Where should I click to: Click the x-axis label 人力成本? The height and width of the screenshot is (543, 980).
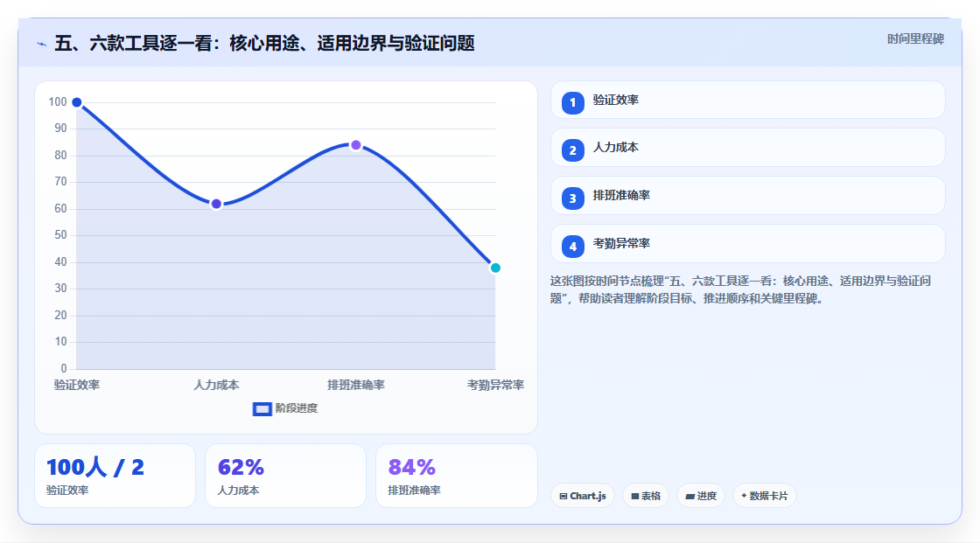[x=216, y=385]
